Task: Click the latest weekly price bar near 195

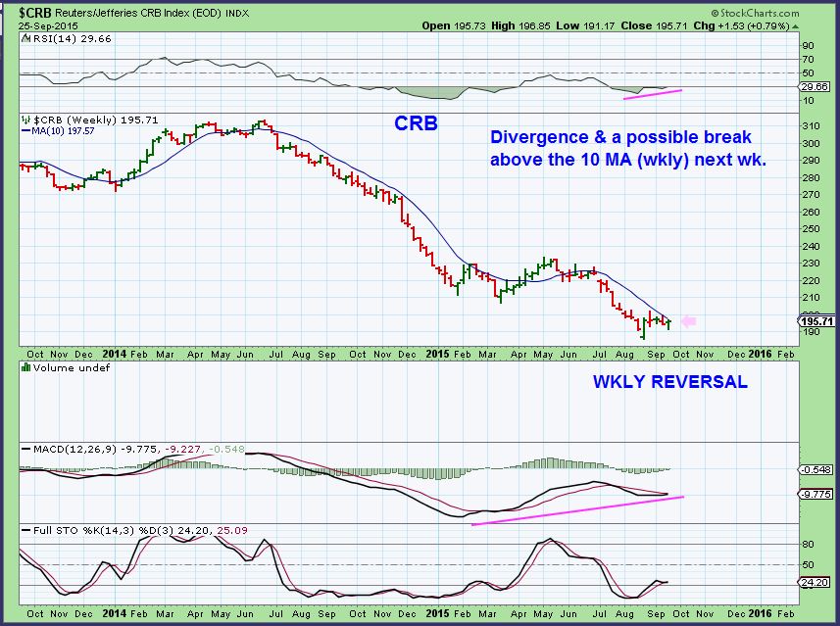Action: tap(669, 323)
